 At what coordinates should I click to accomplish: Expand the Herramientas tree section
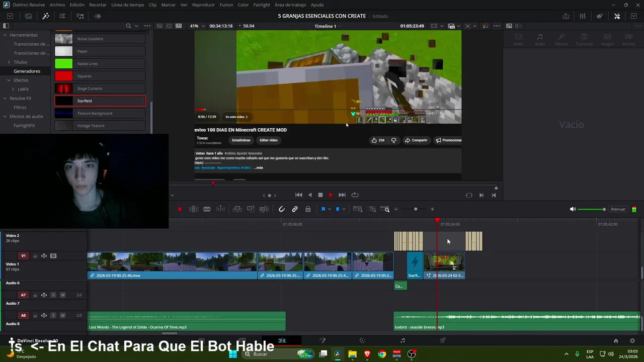[5, 35]
